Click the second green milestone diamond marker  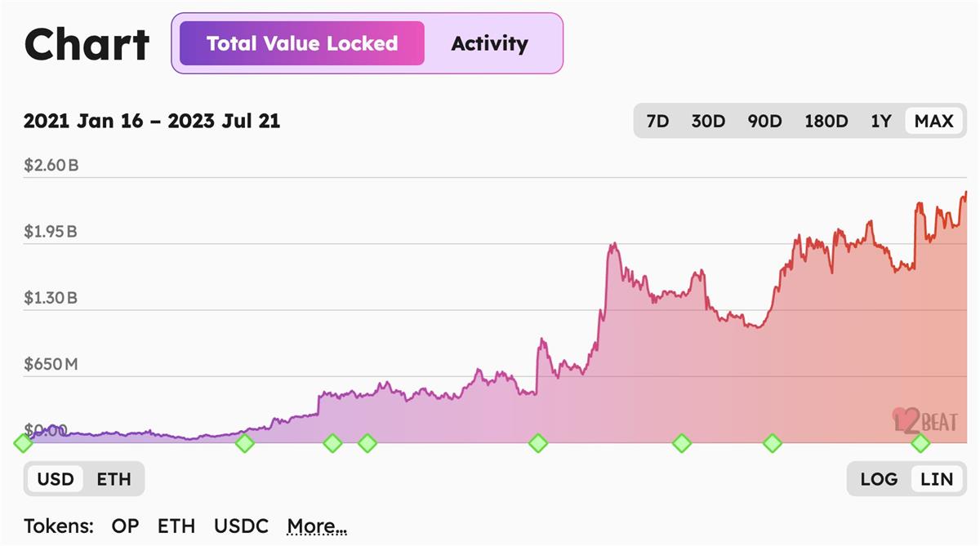click(244, 443)
